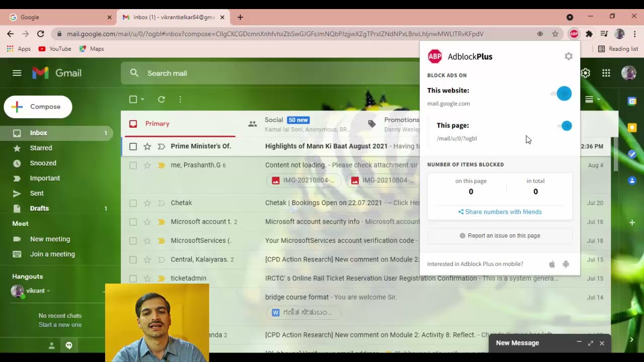Reload the page
This screenshot has height=362, width=644.
click(41, 34)
